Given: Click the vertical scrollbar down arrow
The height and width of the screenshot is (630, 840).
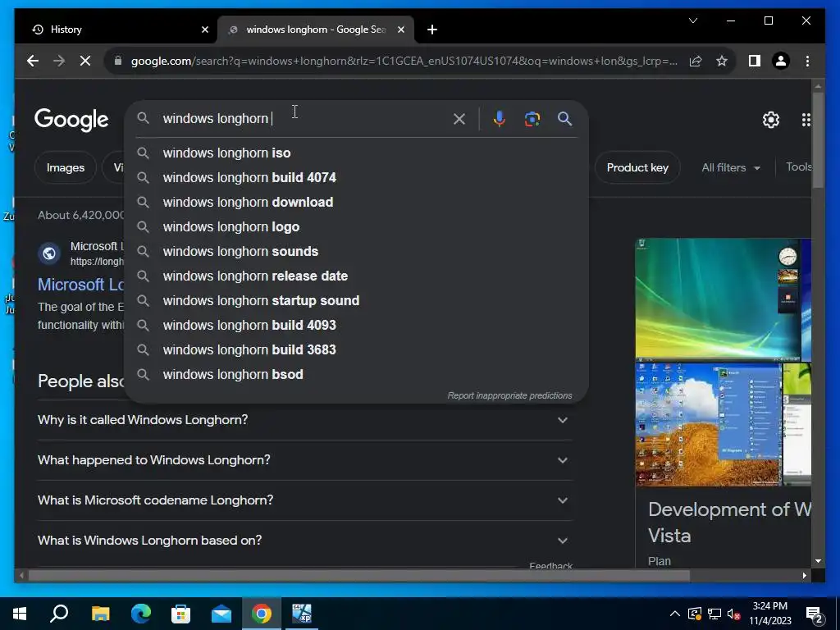Looking at the screenshot, I should (x=818, y=561).
